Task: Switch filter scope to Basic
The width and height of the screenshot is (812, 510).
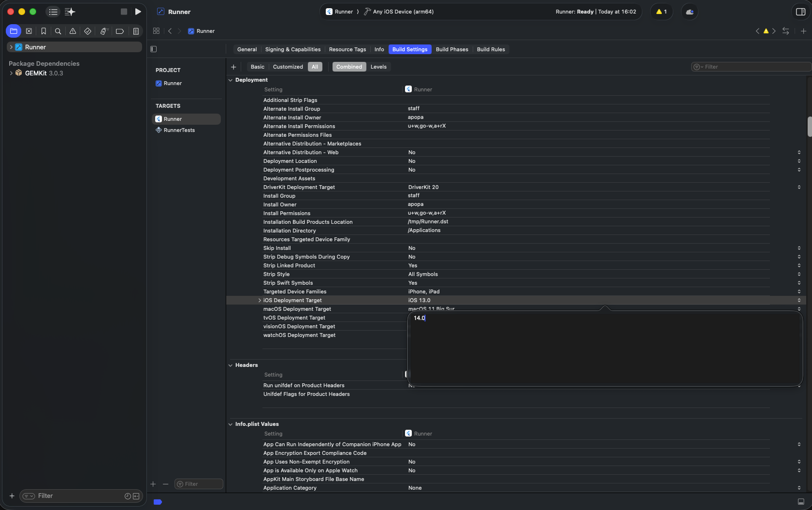Action: coord(257,67)
